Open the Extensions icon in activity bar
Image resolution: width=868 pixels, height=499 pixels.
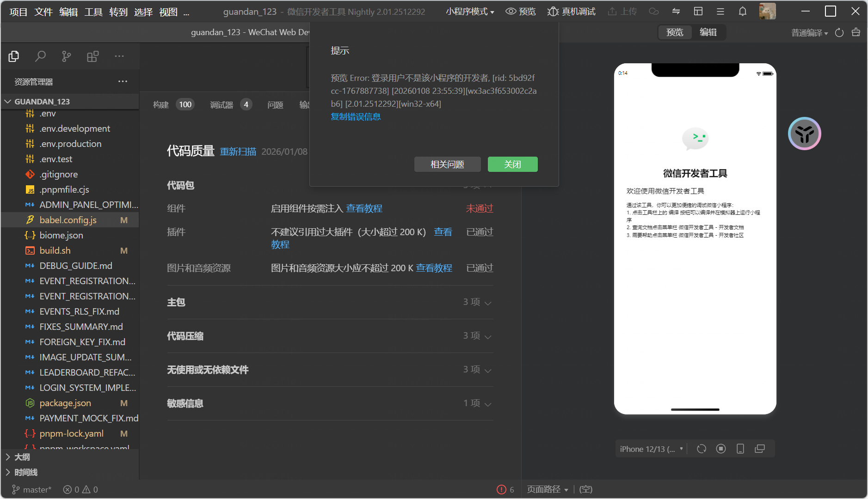[93, 56]
